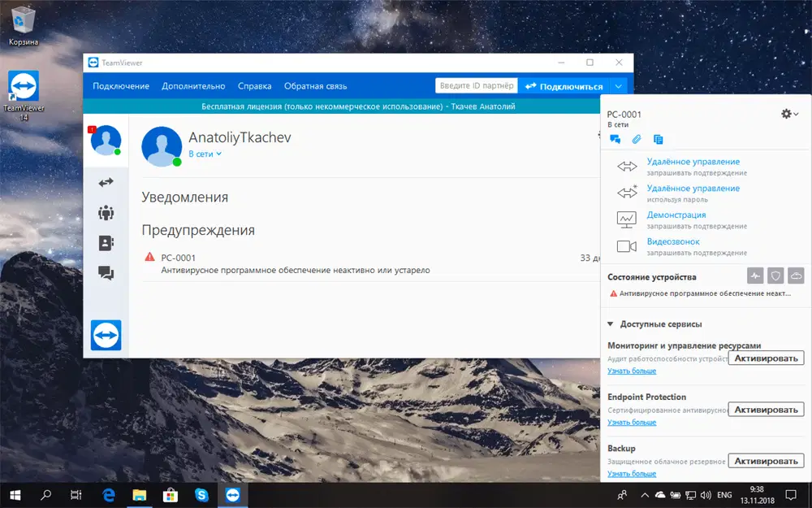Image resolution: width=812 pixels, height=508 pixels.
Task: Click TeamViewer taskbar icon
Action: [232, 495]
